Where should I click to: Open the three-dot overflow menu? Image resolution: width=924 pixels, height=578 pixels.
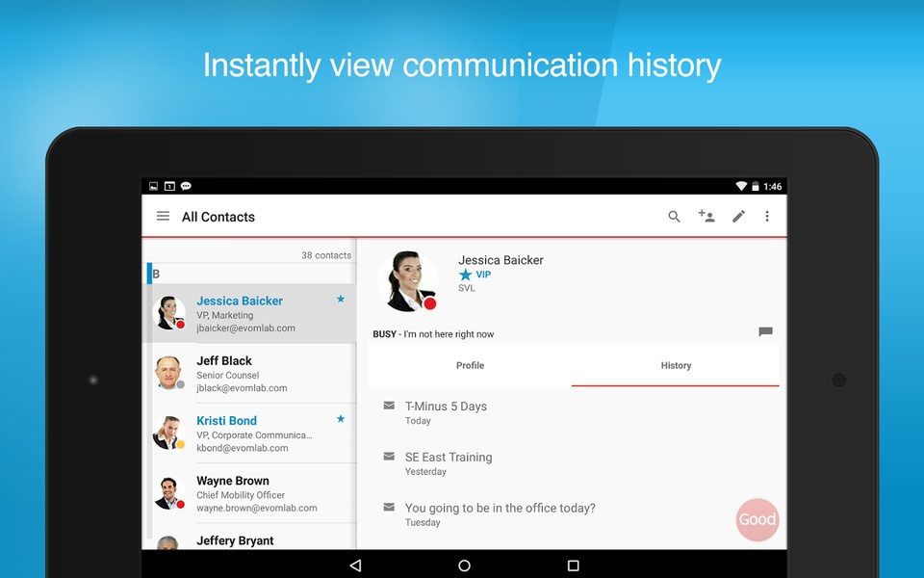767,217
